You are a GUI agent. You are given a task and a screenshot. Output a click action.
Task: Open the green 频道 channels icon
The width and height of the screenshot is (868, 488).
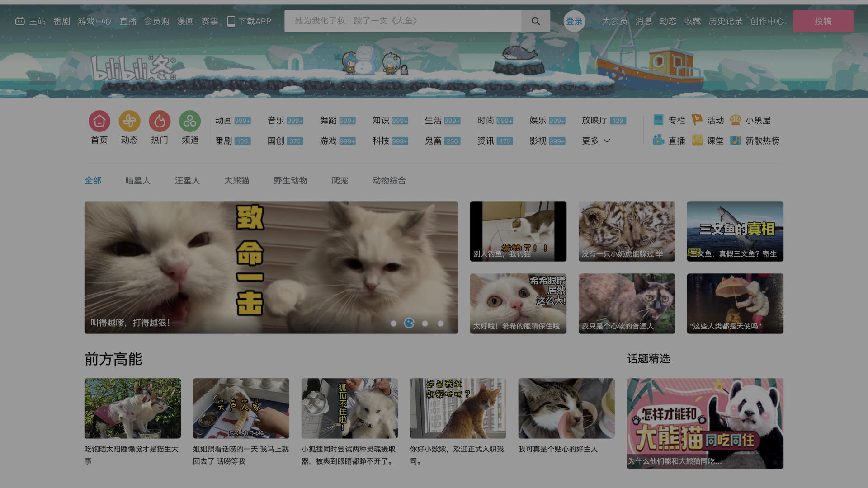click(190, 121)
